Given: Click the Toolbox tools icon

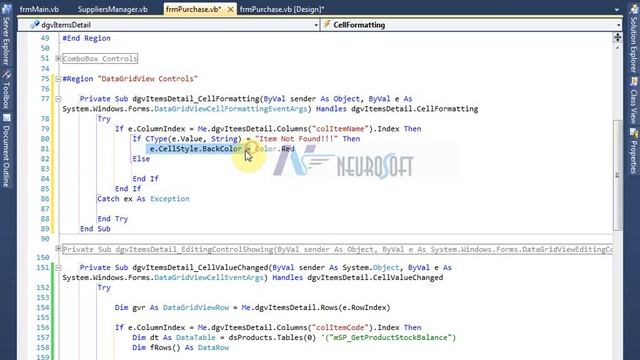Looking at the screenshot, I should tap(6, 74).
